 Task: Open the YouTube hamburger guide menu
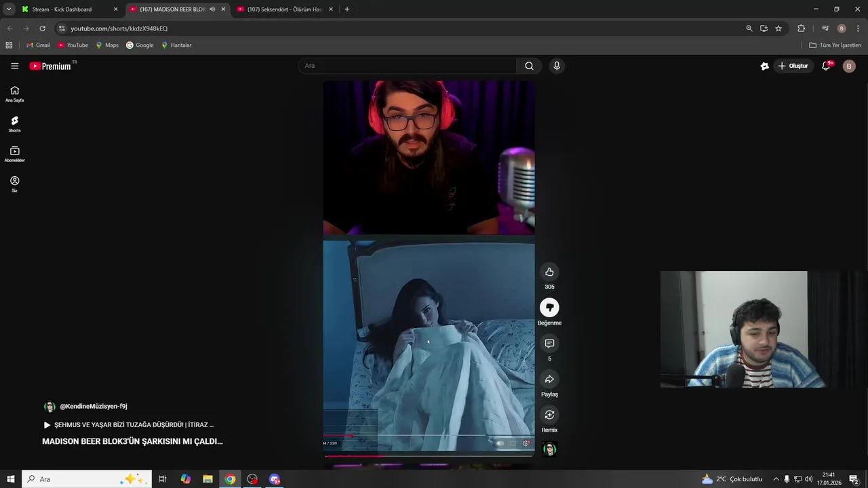pos(14,66)
